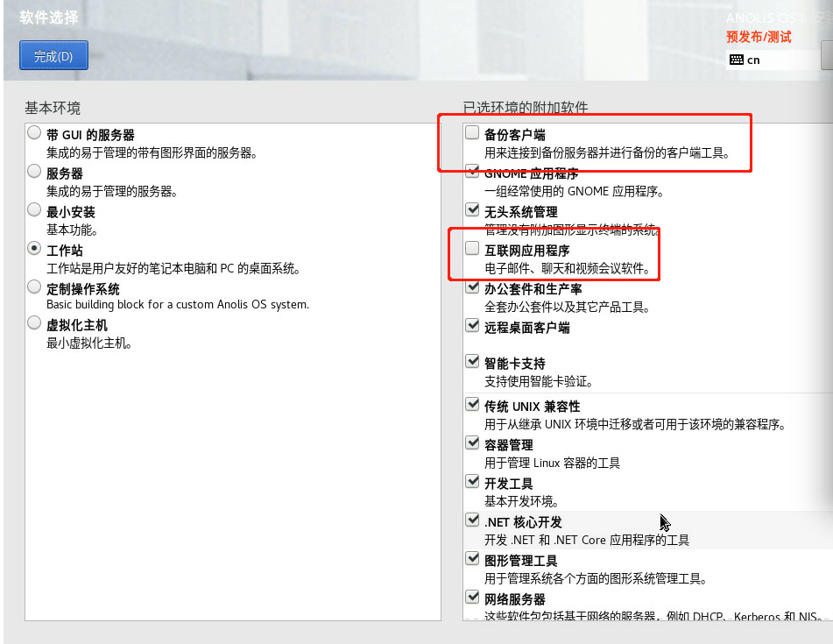Choose 最小安装 radio button
The image size is (833, 644).
tap(34, 211)
